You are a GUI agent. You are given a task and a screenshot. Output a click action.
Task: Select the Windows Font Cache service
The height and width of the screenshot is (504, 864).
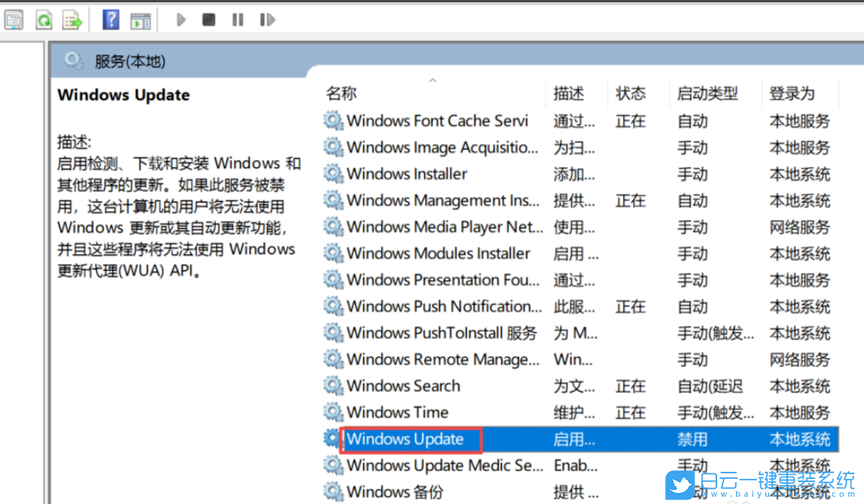pyautogui.click(x=437, y=121)
